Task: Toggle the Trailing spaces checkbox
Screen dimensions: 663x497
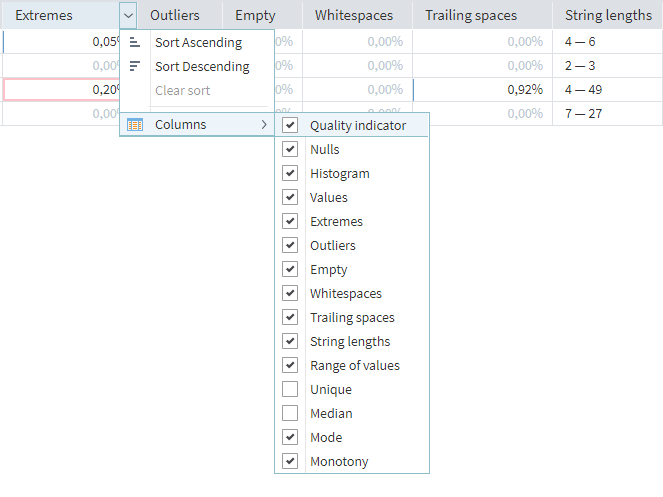Action: click(x=290, y=317)
